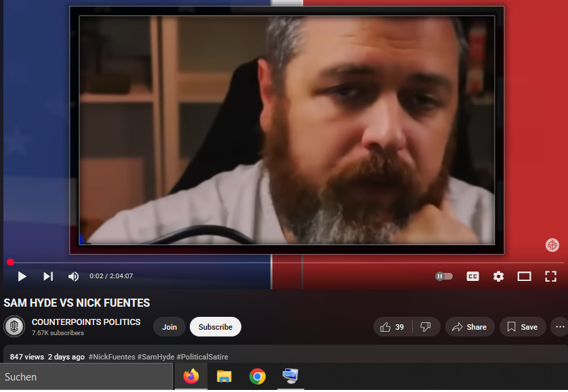The width and height of the screenshot is (568, 392).
Task: Share this video
Action: pos(470,327)
